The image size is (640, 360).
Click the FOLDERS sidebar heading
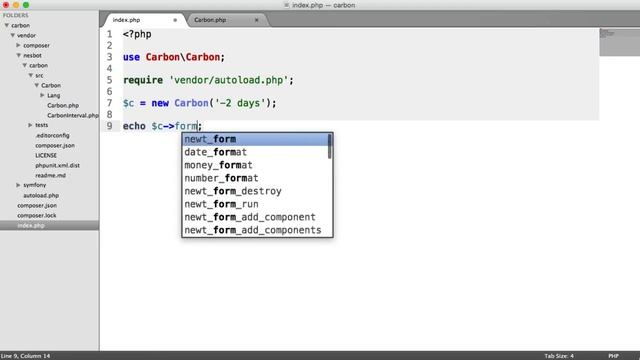pyautogui.click(x=16, y=16)
